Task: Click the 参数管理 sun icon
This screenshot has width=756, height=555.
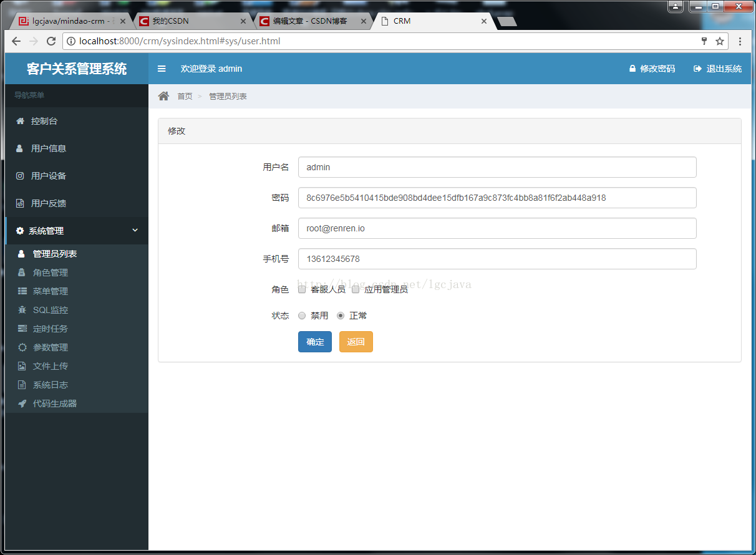Action: point(22,347)
